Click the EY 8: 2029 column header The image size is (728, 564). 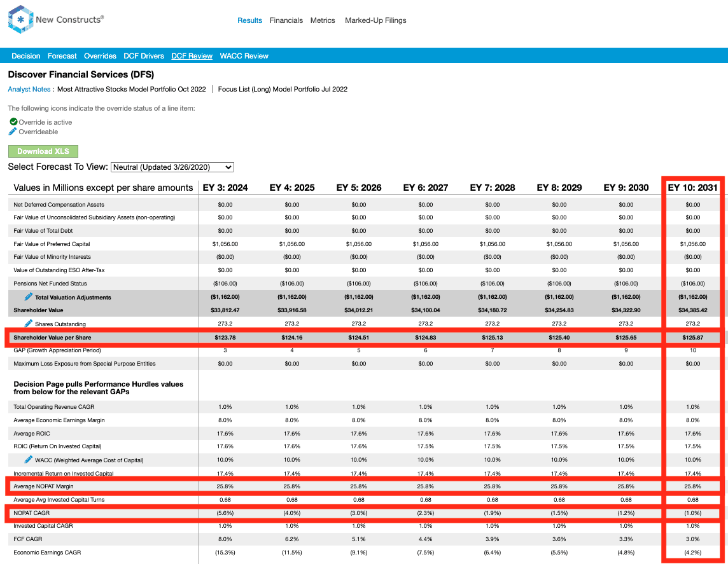point(559,188)
